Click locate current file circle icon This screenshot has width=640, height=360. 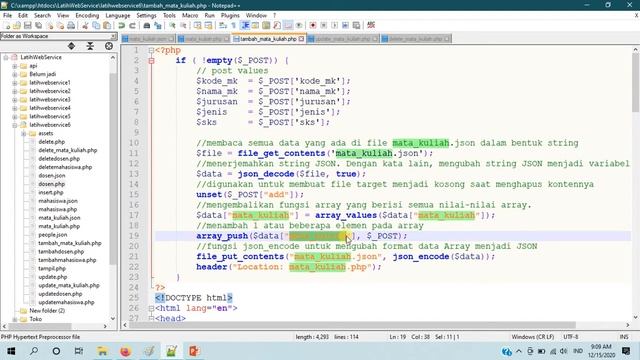point(109,46)
